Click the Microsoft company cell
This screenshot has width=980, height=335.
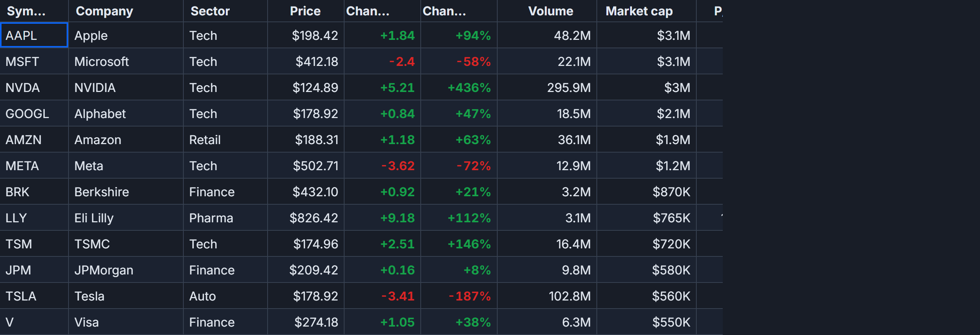coord(126,61)
